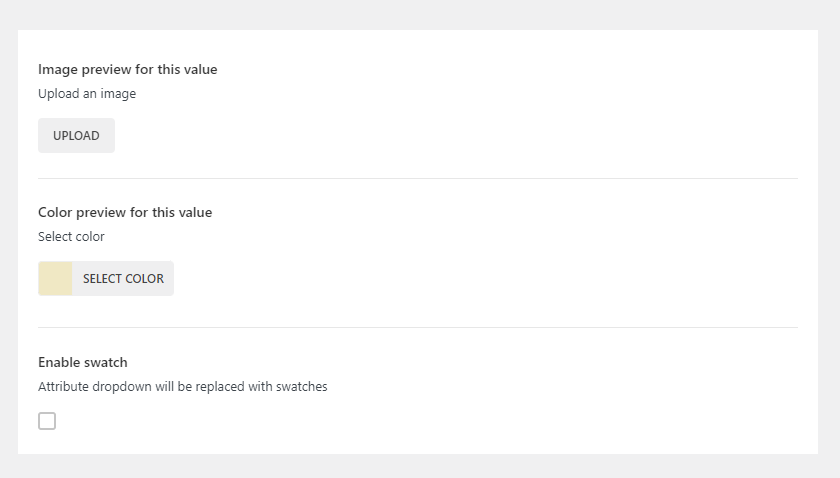This screenshot has width=840, height=478.
Task: Click the UPLOAD button
Action: point(76,136)
